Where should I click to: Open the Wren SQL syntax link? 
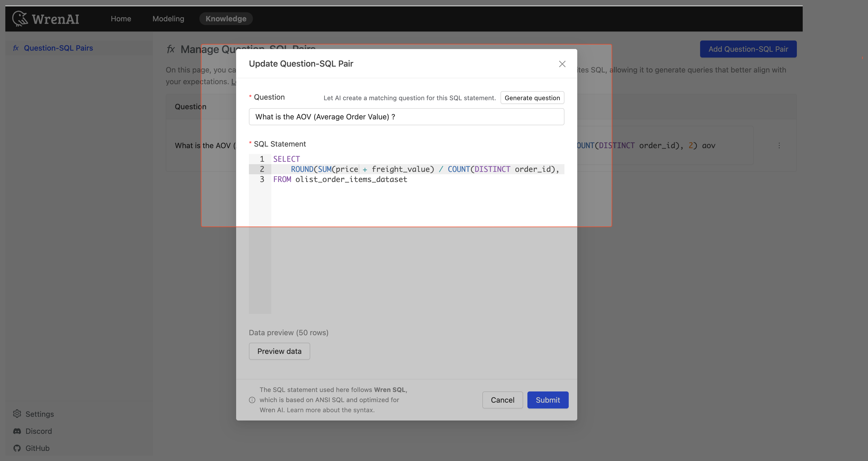pyautogui.click(x=330, y=410)
